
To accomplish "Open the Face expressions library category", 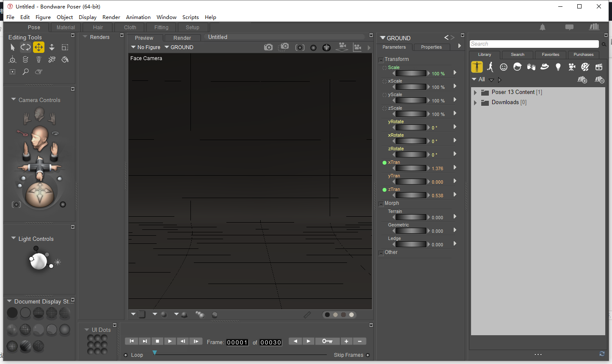I will (504, 67).
